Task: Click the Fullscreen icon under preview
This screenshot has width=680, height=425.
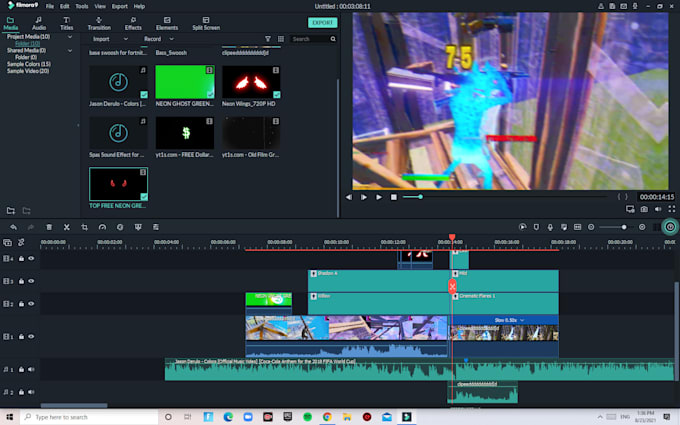Action: tap(672, 209)
